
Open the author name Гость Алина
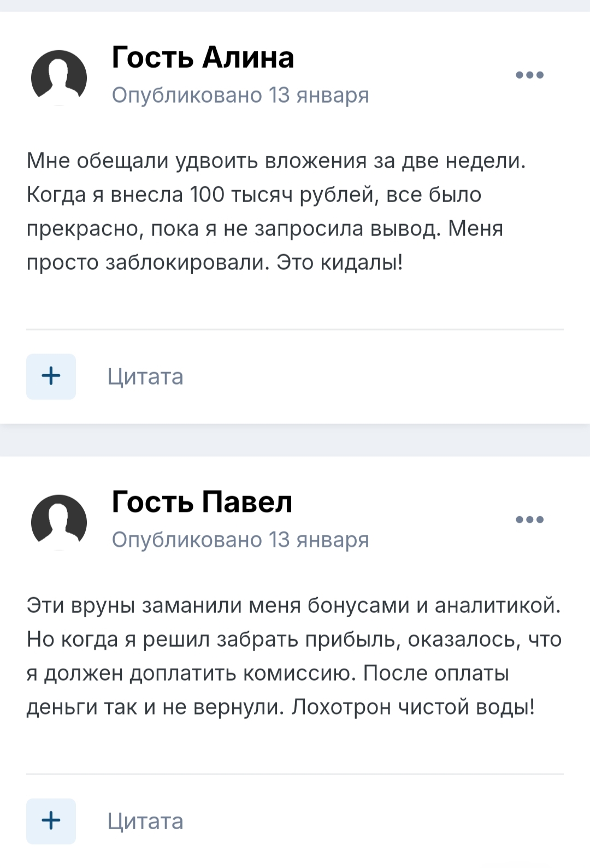203,57
